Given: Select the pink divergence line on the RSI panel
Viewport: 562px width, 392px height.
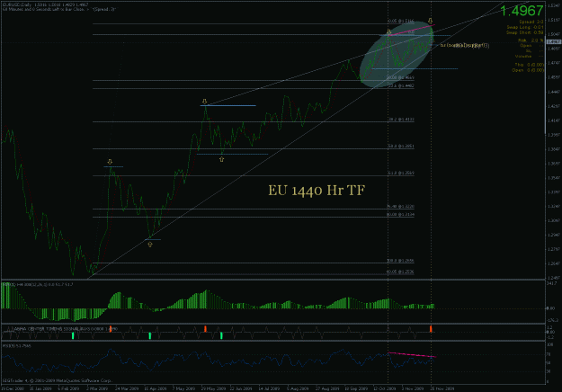Looking at the screenshot, I should click(x=412, y=355).
